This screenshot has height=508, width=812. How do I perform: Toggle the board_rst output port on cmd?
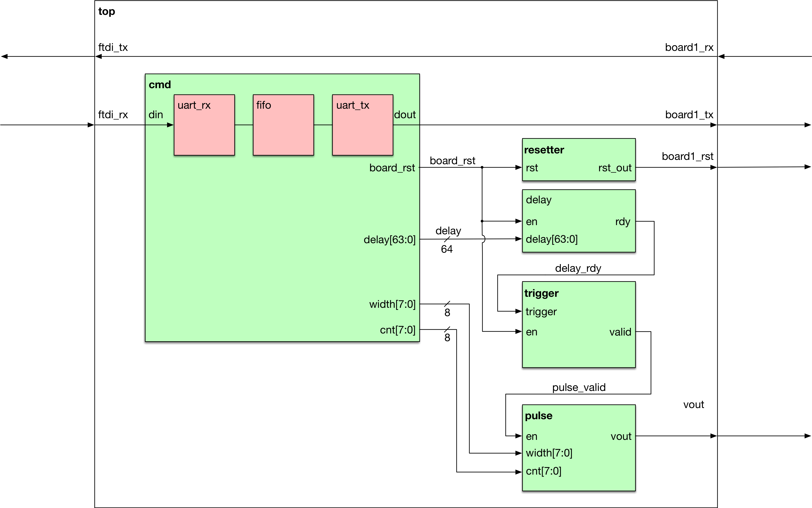[392, 168]
